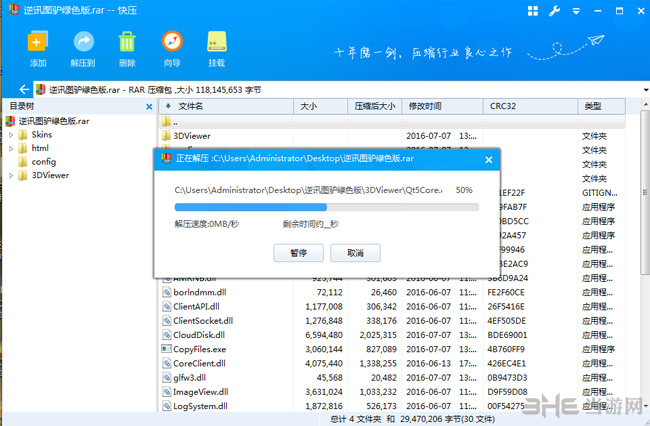Click the 添加 (Add) toolbar icon

click(x=38, y=41)
